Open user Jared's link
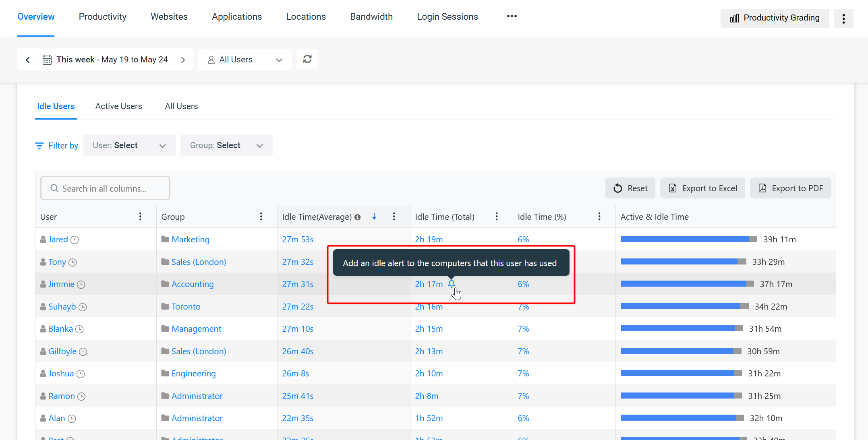The height and width of the screenshot is (440, 868). (x=58, y=240)
